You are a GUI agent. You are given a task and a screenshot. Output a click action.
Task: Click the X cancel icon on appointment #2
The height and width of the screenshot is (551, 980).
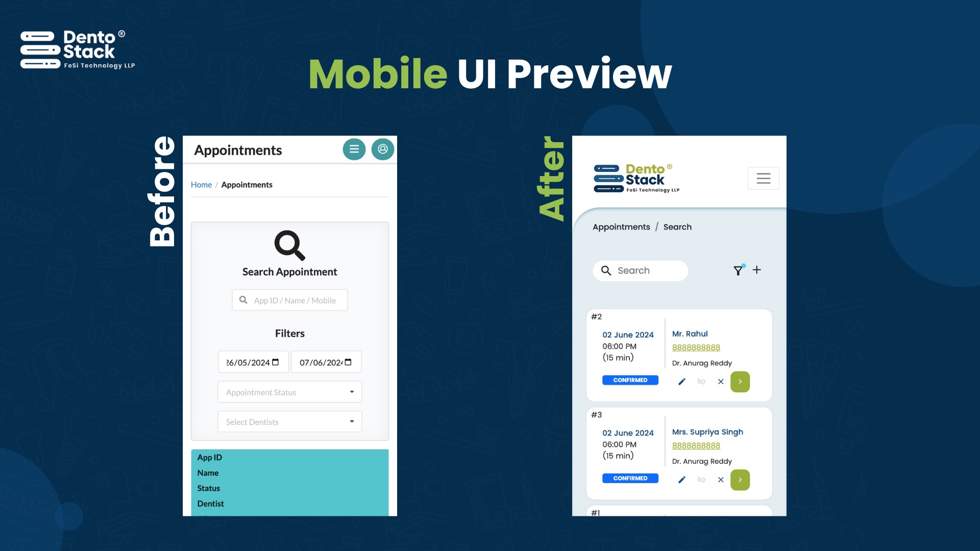(x=720, y=382)
